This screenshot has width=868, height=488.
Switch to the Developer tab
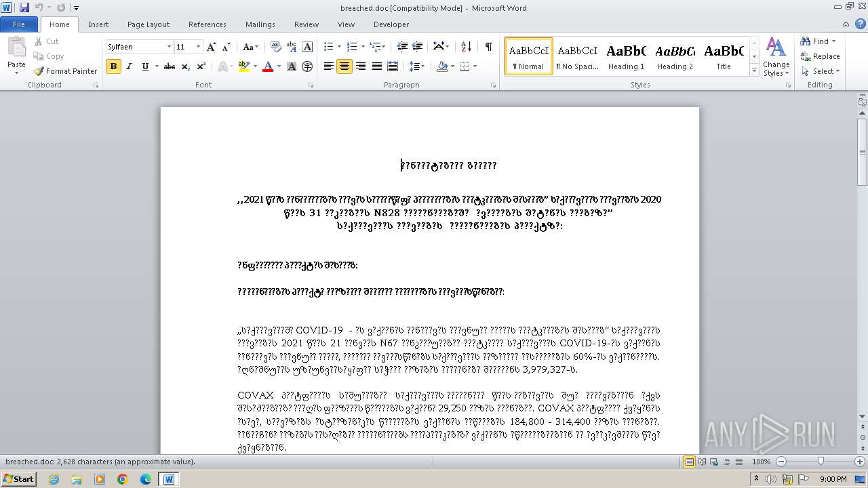(x=391, y=24)
